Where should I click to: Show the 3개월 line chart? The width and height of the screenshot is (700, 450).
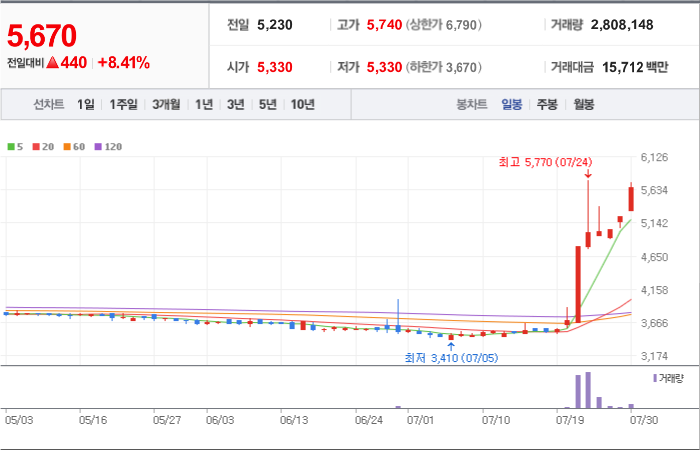click(166, 104)
